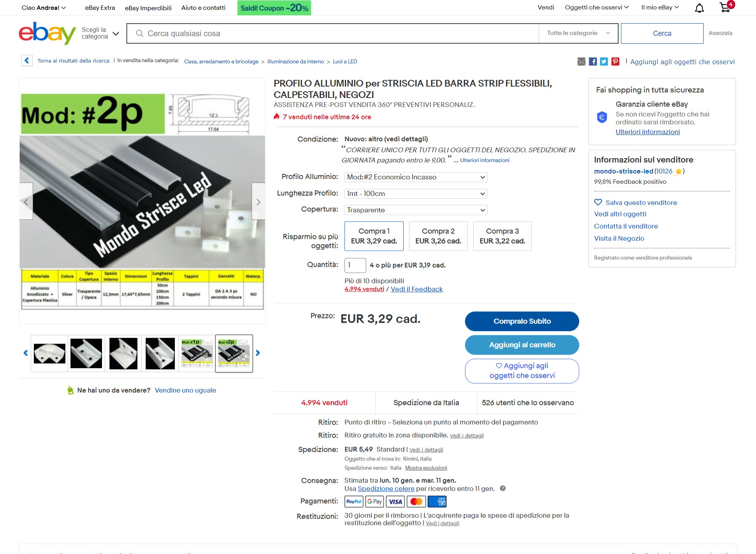Select the Compra 3 price option
The height and width of the screenshot is (554, 756).
click(x=502, y=236)
